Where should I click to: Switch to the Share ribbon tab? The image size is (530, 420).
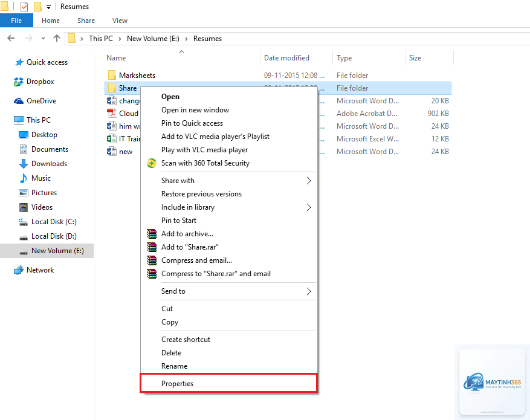tap(86, 21)
